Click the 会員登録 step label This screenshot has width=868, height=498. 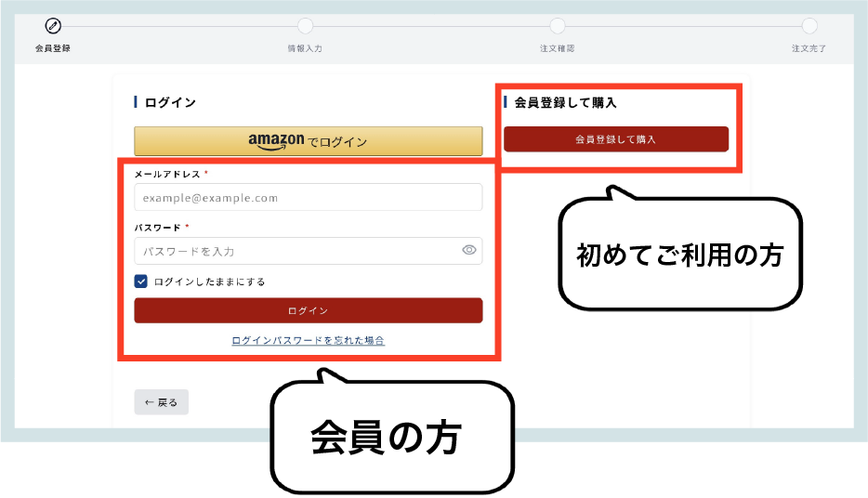[x=53, y=48]
